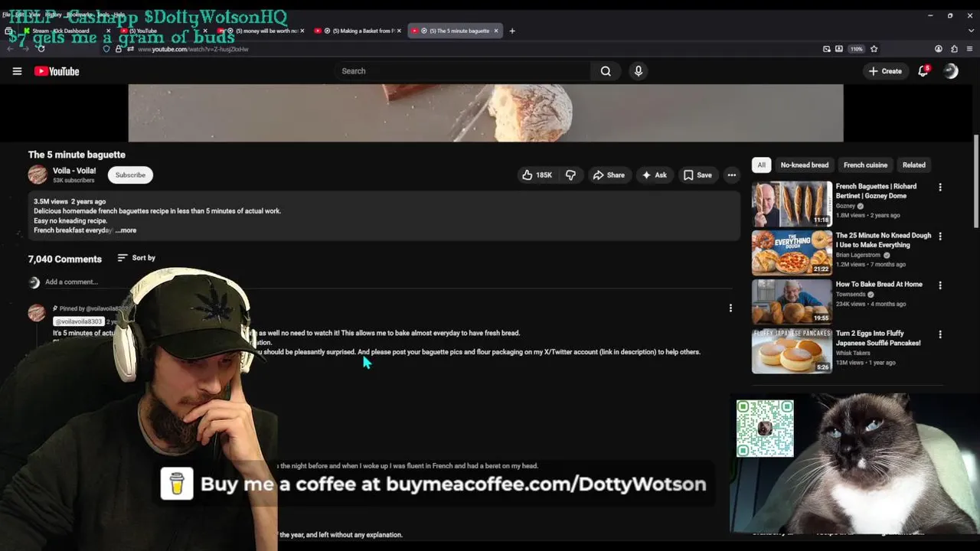Open the browser application menu

[969, 49]
